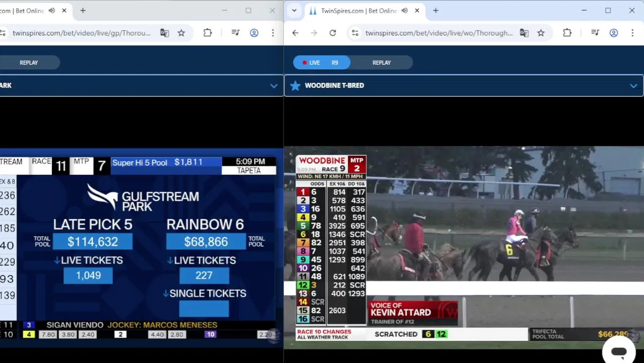Click the left window's TwinSpires tab title

pos(22,11)
